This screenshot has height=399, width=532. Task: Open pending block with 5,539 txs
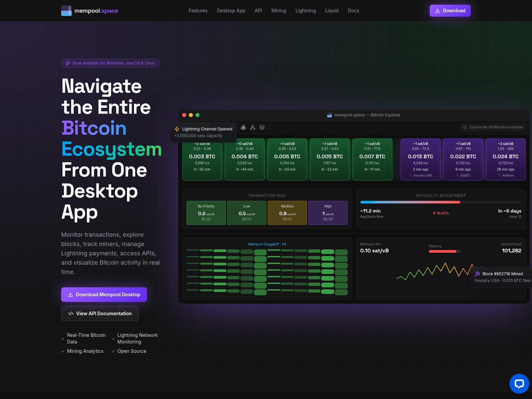tap(245, 160)
